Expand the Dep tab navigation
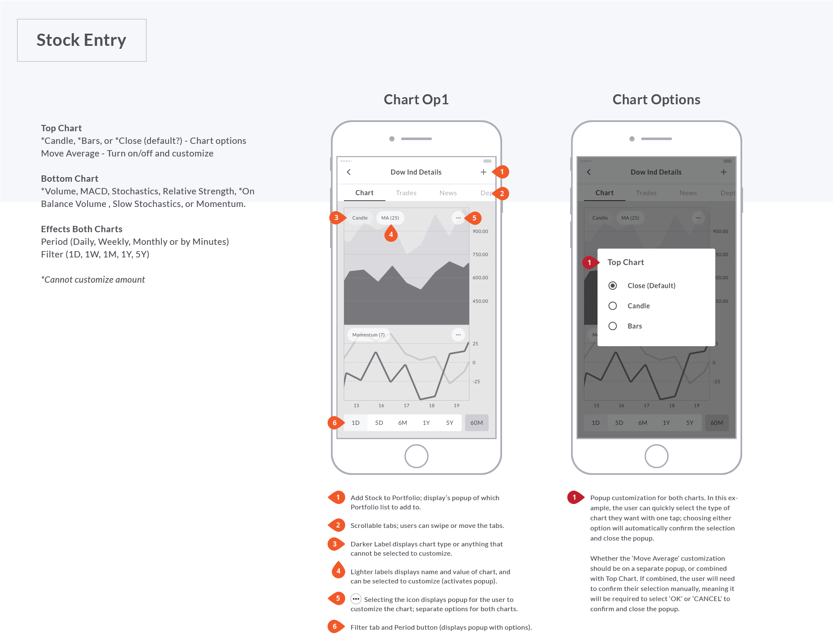This screenshot has width=833, height=644. [x=487, y=193]
